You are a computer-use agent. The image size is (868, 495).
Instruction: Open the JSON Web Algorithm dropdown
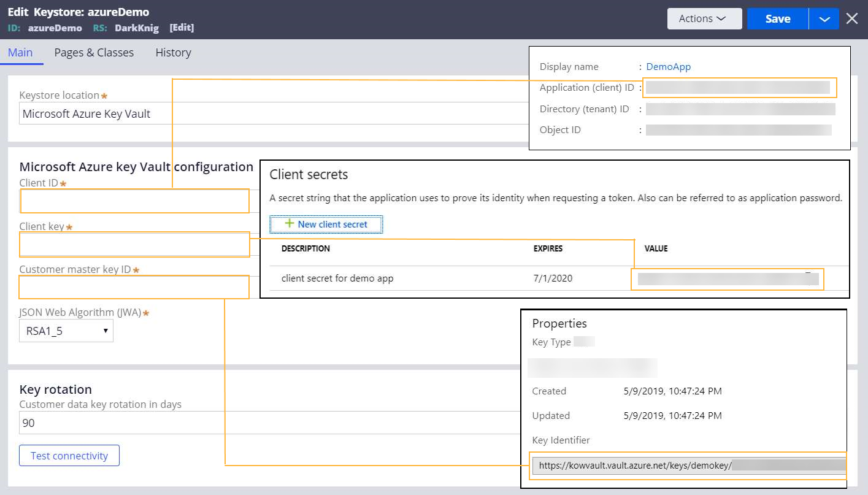pos(66,331)
